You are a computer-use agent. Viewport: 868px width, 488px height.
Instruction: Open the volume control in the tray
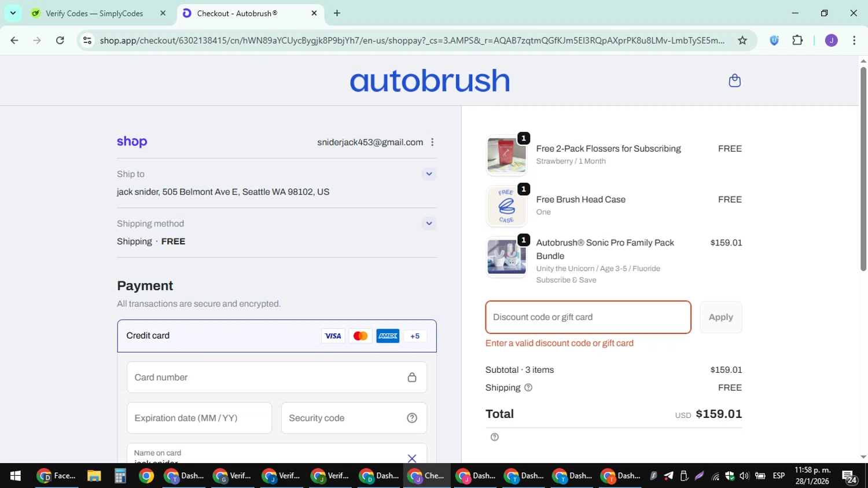(x=744, y=476)
